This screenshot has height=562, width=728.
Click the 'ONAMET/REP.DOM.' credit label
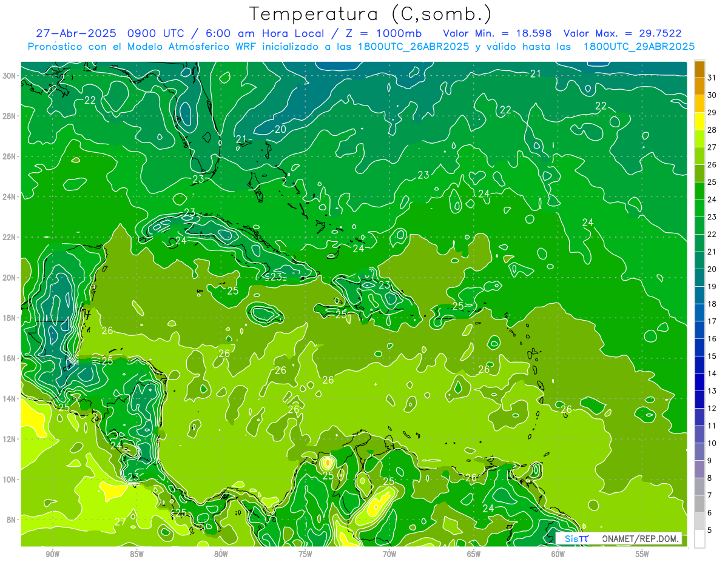point(639,538)
